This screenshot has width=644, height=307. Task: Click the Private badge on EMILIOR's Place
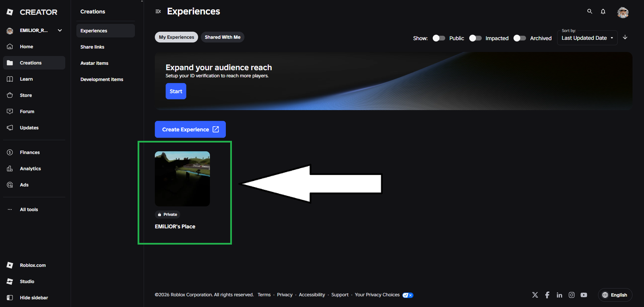(x=167, y=214)
